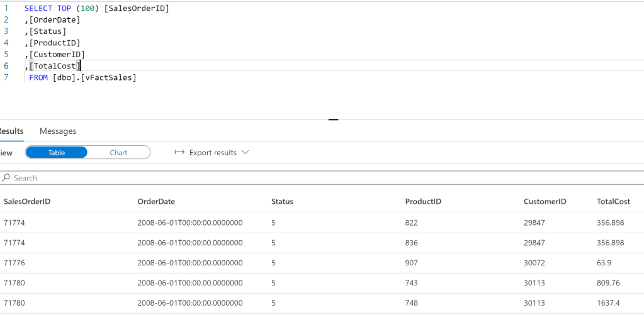Screen dimensions: 644x315
Task: Click inside the Search results field
Action: coord(252,178)
